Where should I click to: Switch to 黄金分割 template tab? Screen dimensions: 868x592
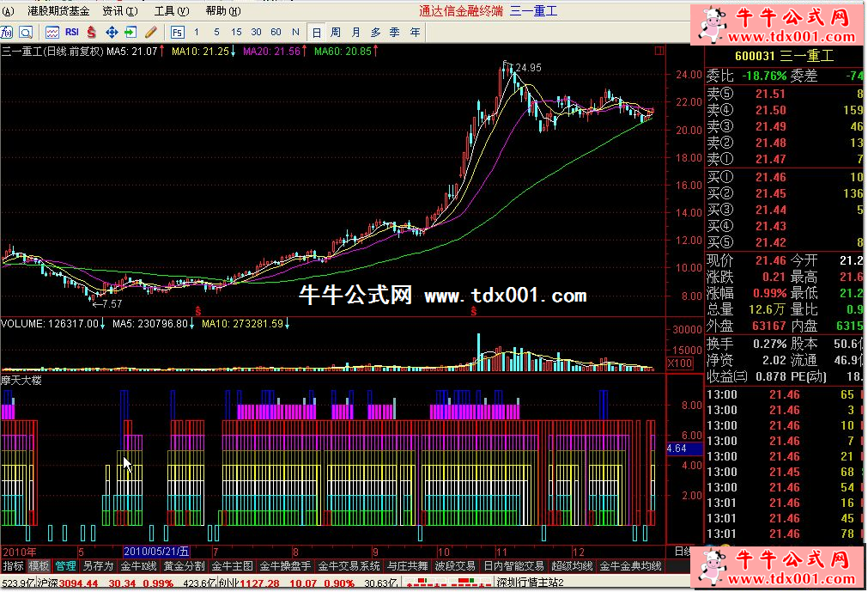point(185,566)
